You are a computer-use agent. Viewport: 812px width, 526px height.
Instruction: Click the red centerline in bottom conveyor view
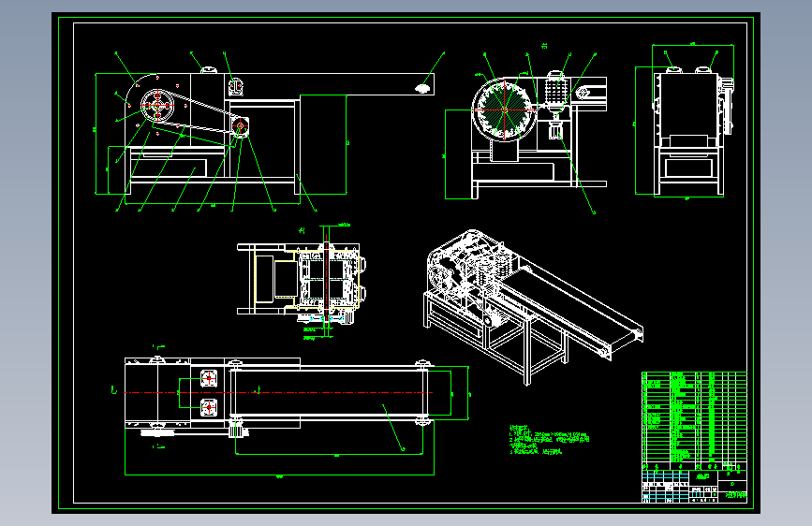tap(279, 393)
